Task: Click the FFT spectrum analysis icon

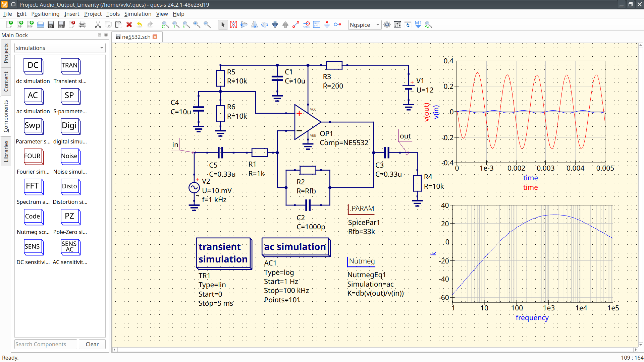Action: click(33, 186)
